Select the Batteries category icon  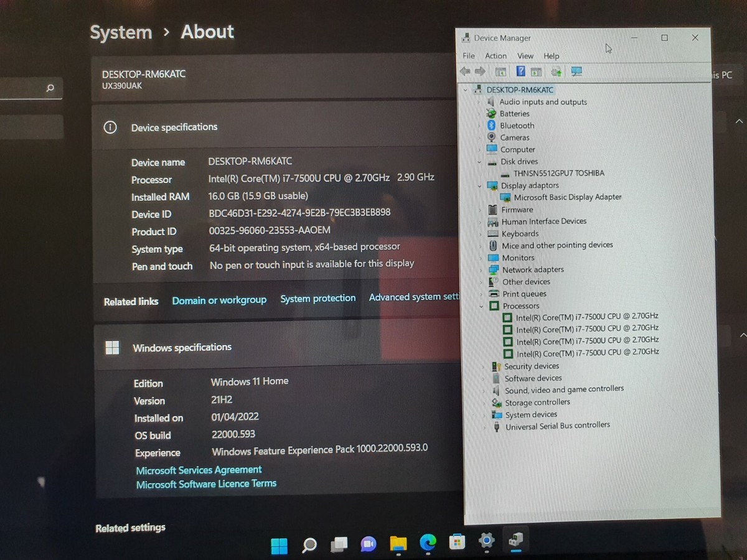pos(492,113)
